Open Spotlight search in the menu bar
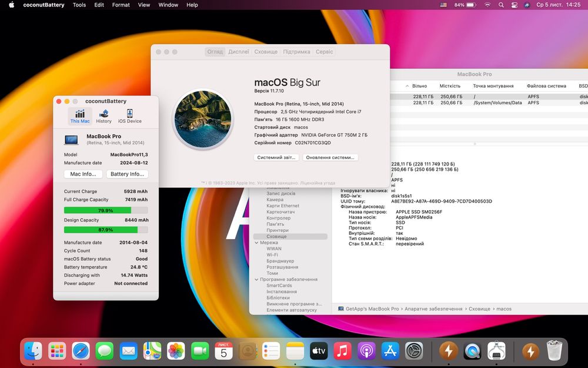 [x=501, y=5]
